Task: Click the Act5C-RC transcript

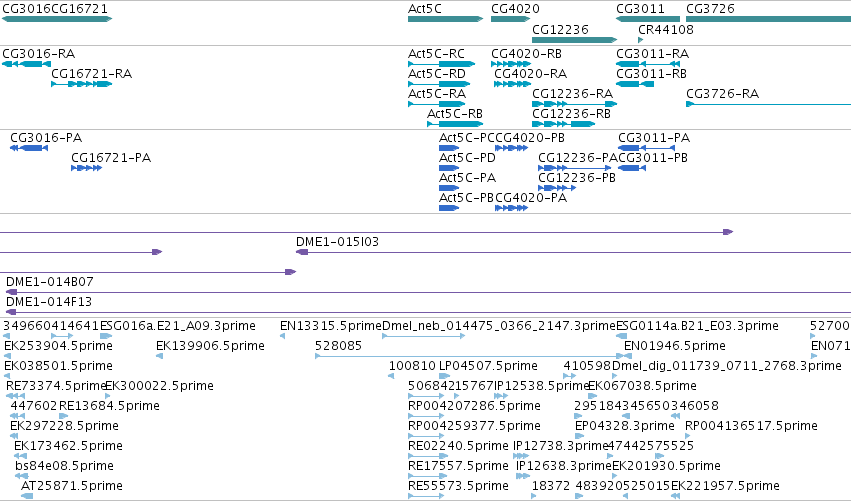Action: tap(442, 64)
